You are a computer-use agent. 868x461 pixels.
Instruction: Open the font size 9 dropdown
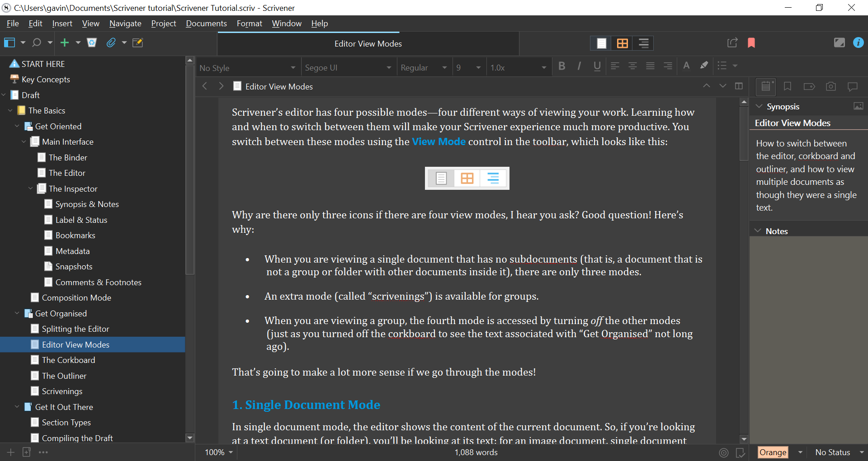[468, 67]
